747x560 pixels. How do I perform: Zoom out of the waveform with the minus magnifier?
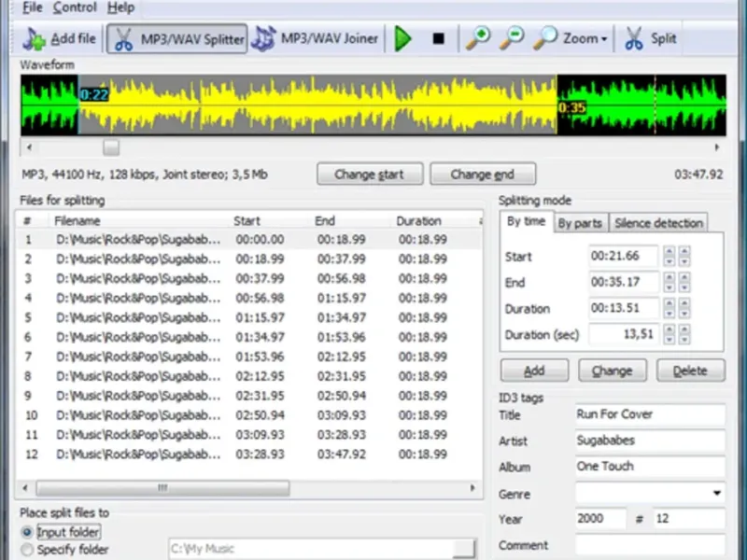(x=511, y=38)
